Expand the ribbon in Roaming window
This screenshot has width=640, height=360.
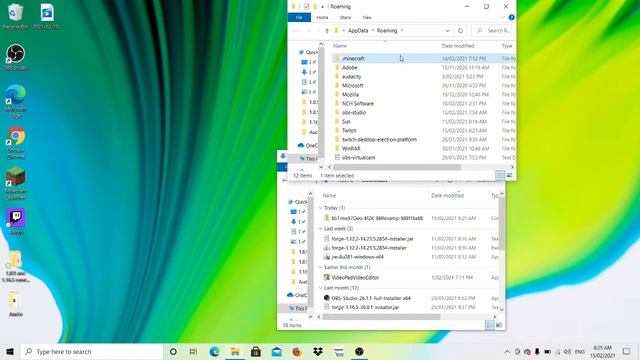pos(502,18)
